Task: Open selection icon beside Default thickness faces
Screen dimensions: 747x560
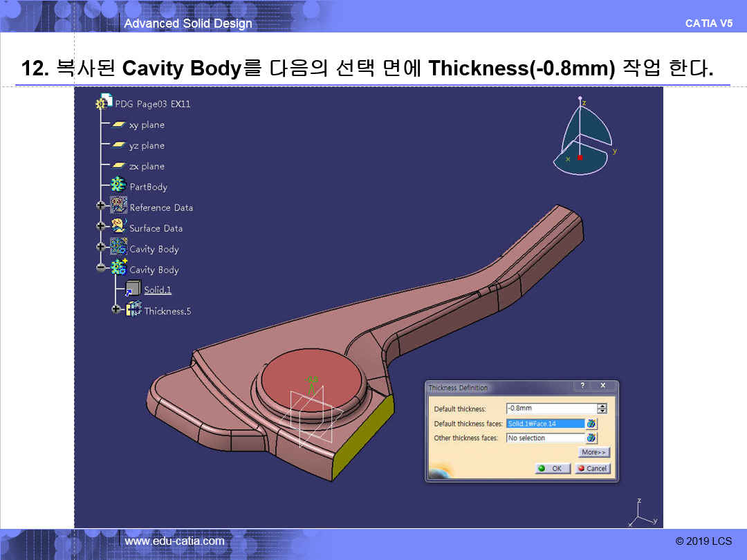Action: tap(591, 424)
